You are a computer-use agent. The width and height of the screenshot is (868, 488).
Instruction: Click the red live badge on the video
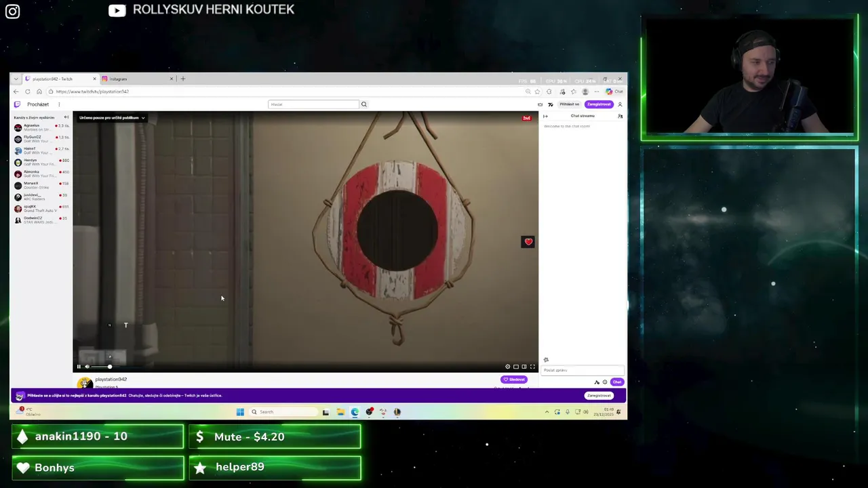tap(526, 118)
